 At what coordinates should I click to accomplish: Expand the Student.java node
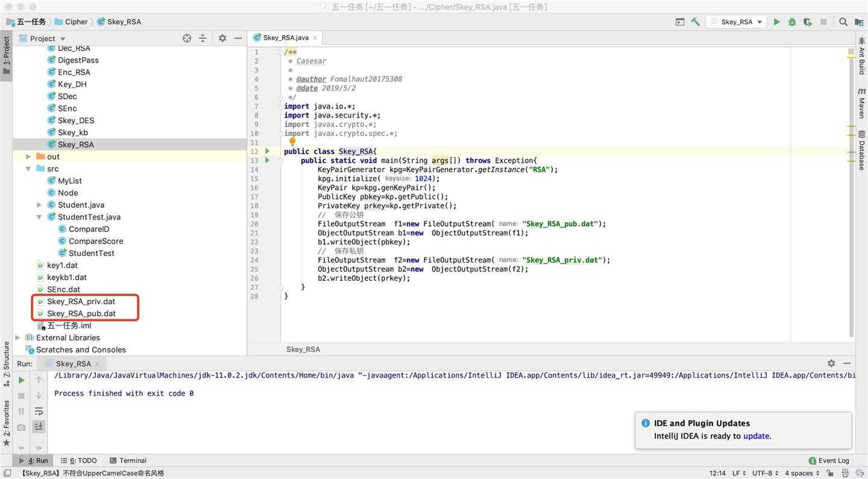[x=39, y=205]
